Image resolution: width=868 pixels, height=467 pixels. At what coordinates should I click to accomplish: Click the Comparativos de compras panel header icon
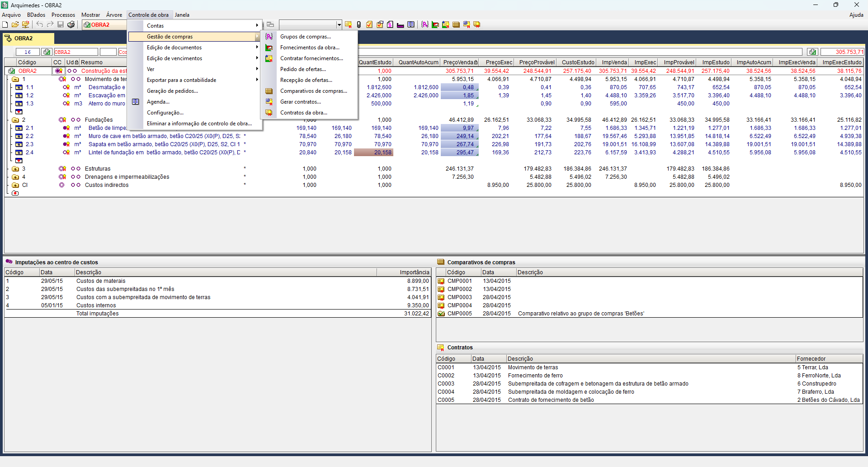coord(441,262)
